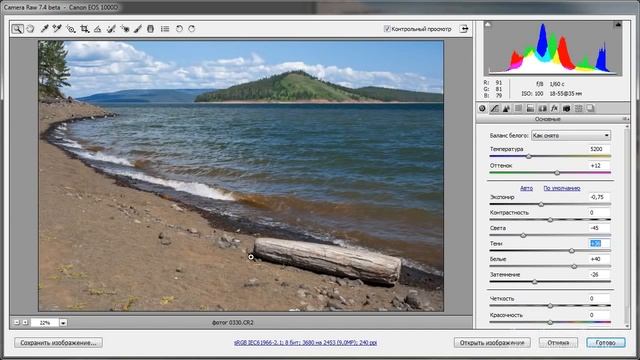This screenshot has height=360, width=640.
Task: Click the 22% zoom level field
Action: click(44, 322)
